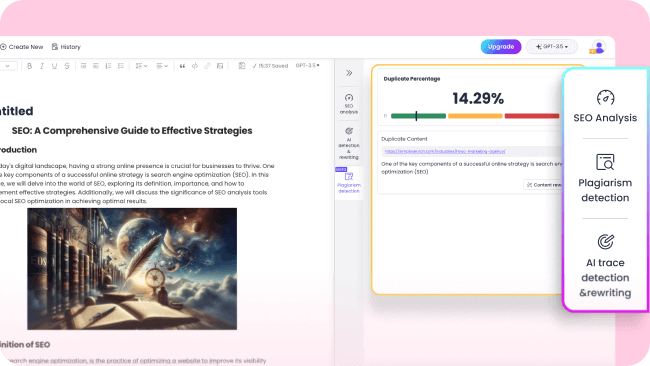Click the Plagiarism detection feature card
The height and width of the screenshot is (366, 650).
coord(605,178)
